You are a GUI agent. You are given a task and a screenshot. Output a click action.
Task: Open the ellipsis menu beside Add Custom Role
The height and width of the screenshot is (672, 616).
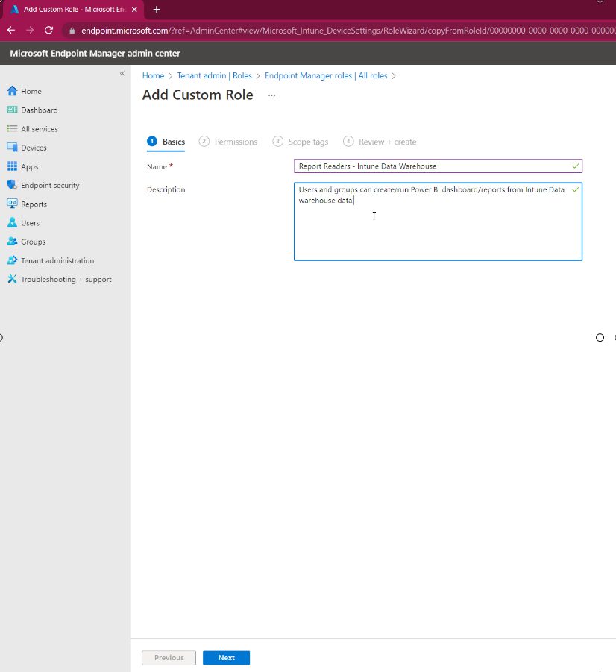coord(271,95)
